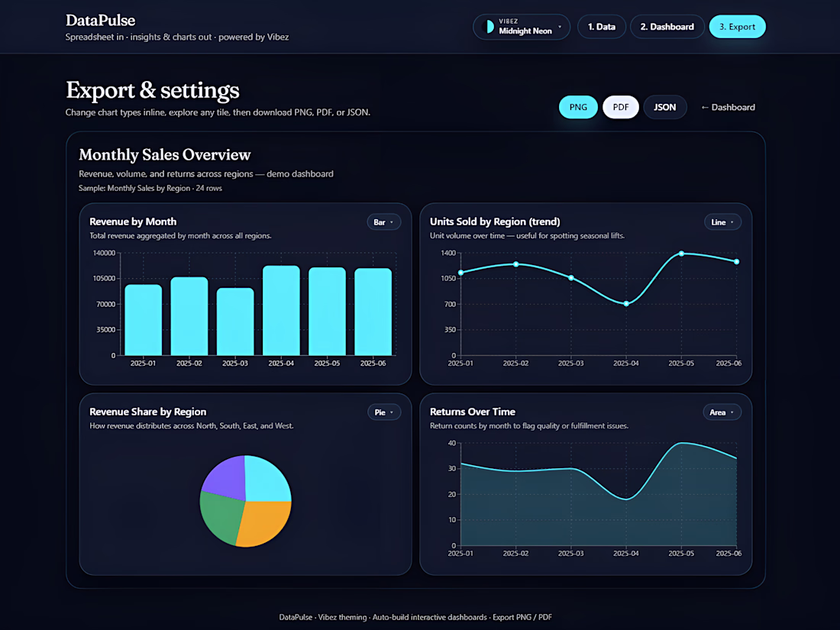Click the half-moon theme icon

(488, 27)
